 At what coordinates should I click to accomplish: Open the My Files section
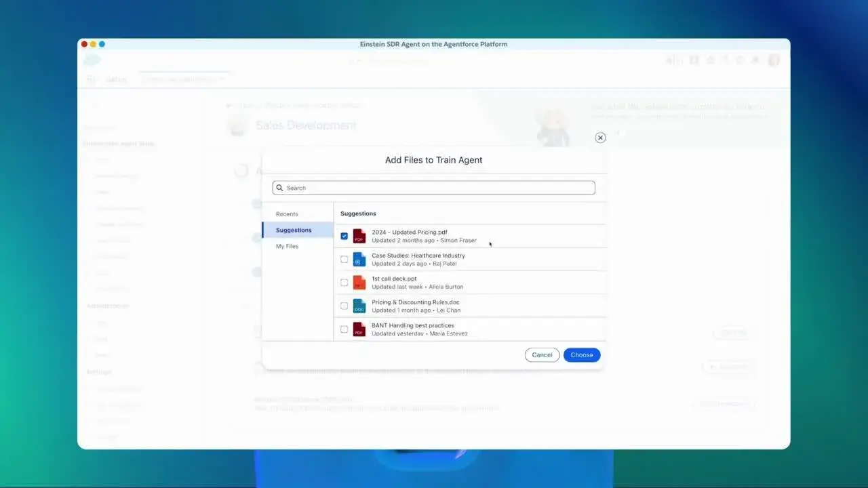click(287, 246)
